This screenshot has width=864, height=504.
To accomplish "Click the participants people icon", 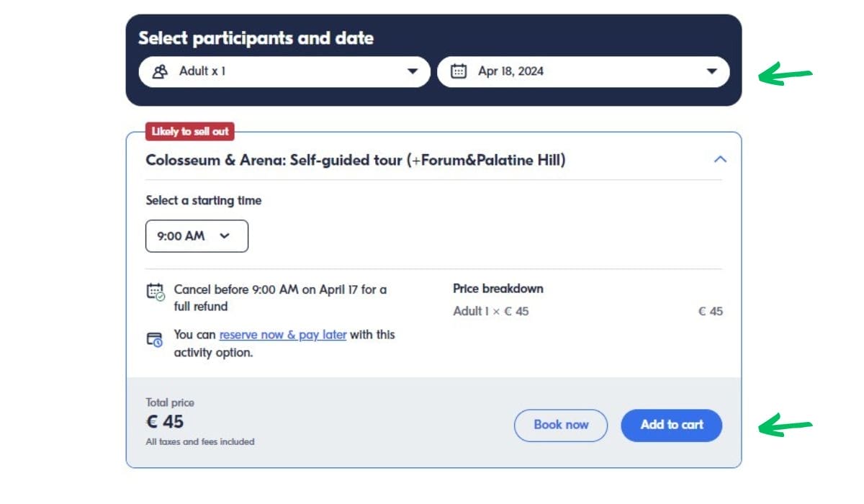I will (x=160, y=71).
